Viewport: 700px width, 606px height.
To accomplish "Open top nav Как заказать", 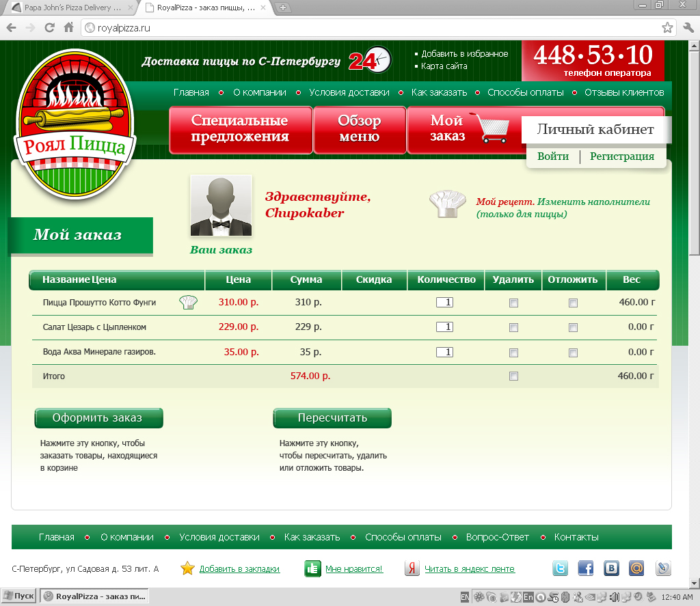I will (440, 92).
